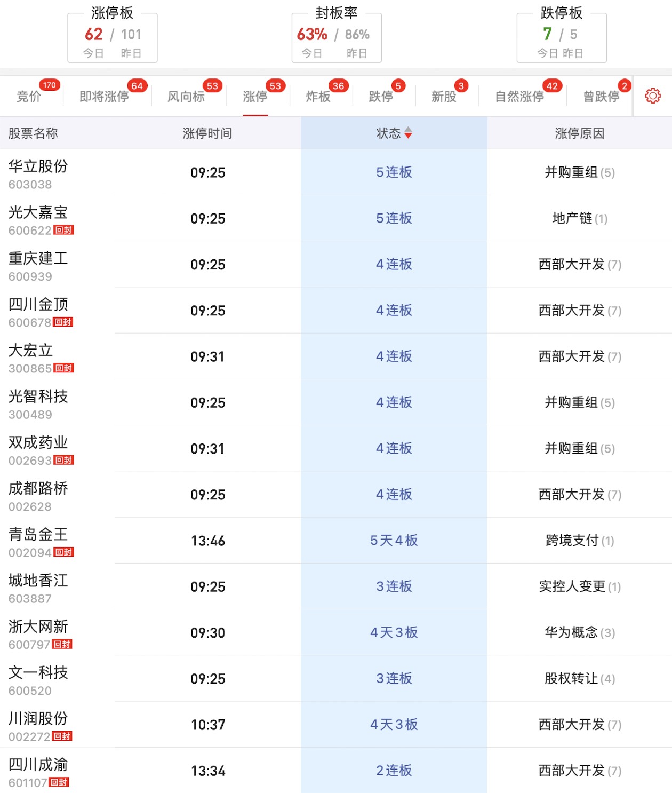The height and width of the screenshot is (793, 672).
Task: Open the 即将涨停 tab
Action: click(x=104, y=97)
